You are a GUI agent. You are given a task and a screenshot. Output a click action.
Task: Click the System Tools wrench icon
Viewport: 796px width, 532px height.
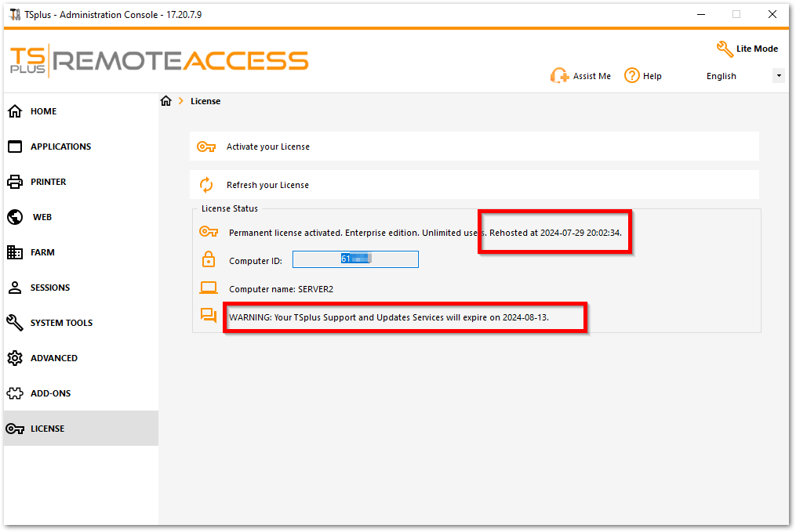(15, 323)
